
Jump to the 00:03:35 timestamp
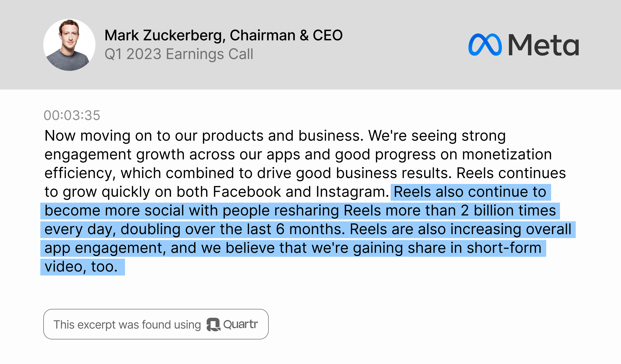72,115
